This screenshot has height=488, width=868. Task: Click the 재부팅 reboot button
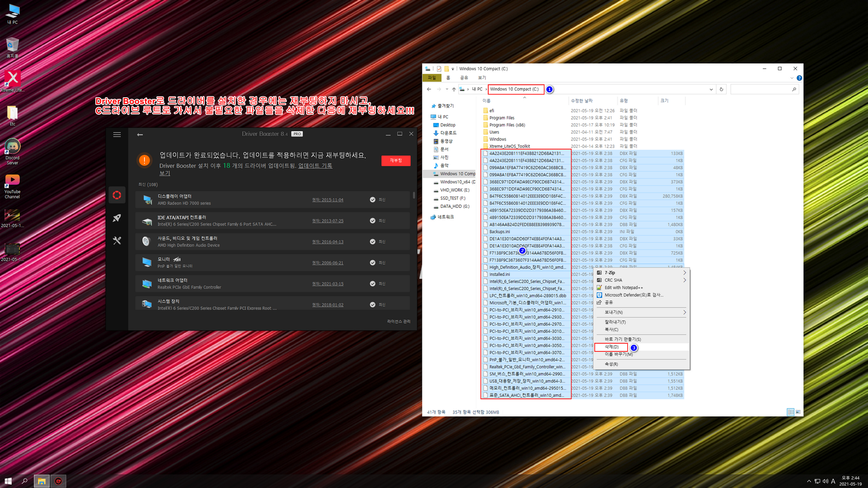[396, 161]
